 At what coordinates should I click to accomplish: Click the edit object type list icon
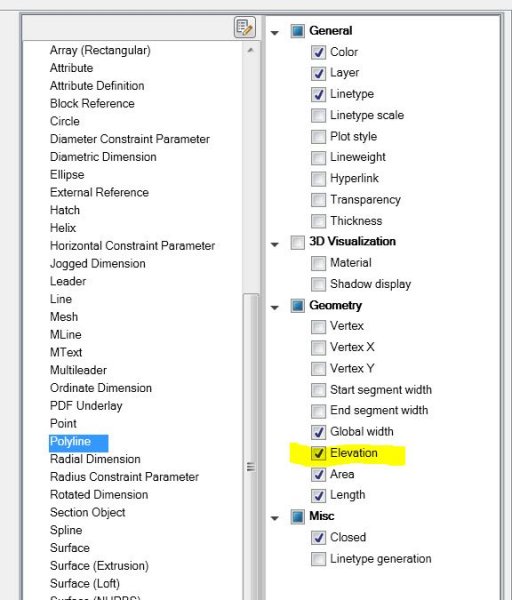245,27
